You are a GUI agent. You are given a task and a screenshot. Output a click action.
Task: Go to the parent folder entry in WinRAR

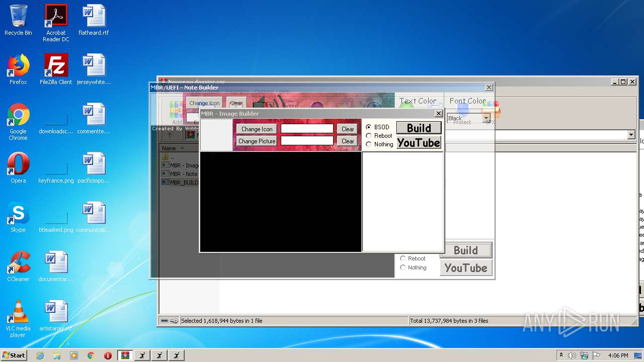click(x=169, y=157)
